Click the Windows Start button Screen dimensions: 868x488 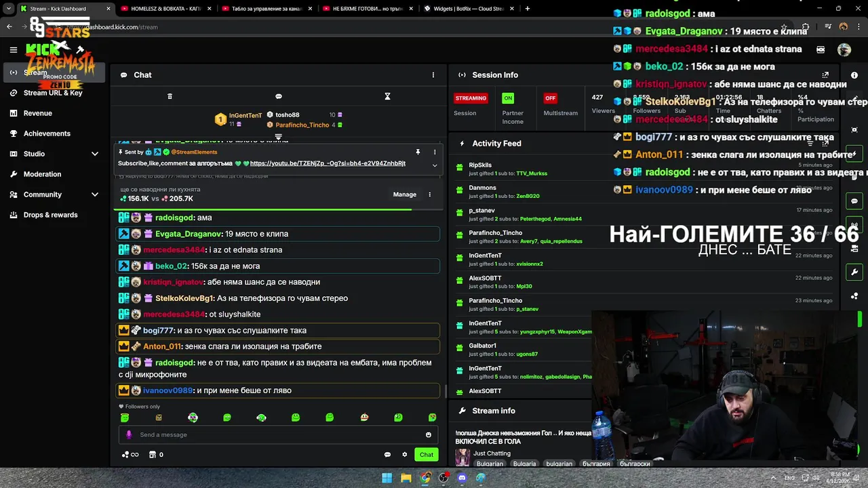point(387,478)
